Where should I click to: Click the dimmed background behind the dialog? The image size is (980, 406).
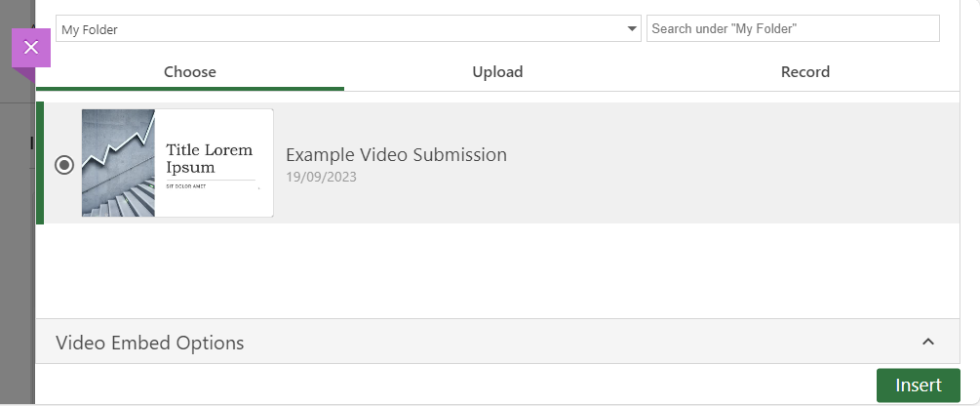pyautogui.click(x=17, y=250)
